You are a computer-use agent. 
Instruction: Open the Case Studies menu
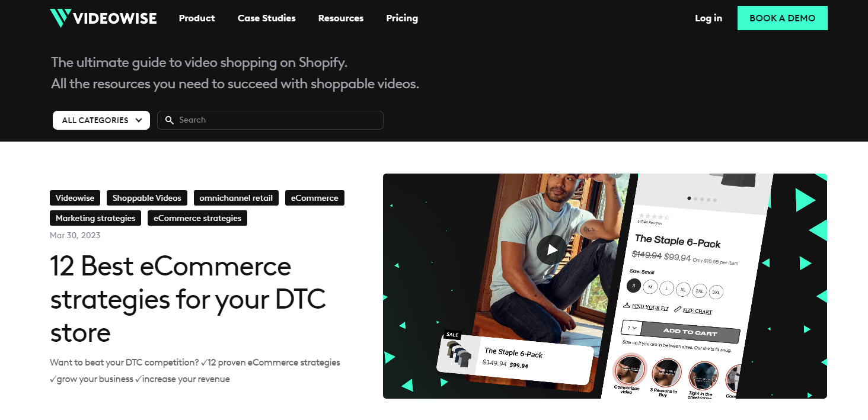coord(267,18)
